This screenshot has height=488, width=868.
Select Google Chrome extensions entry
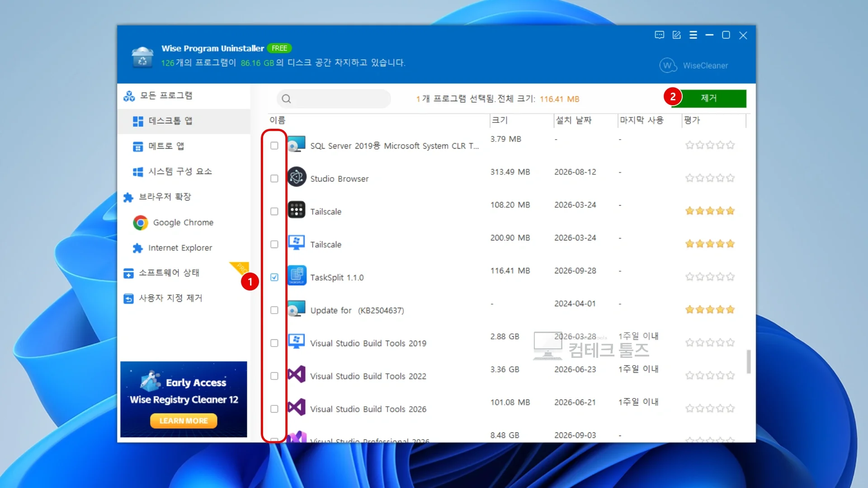tap(173, 222)
